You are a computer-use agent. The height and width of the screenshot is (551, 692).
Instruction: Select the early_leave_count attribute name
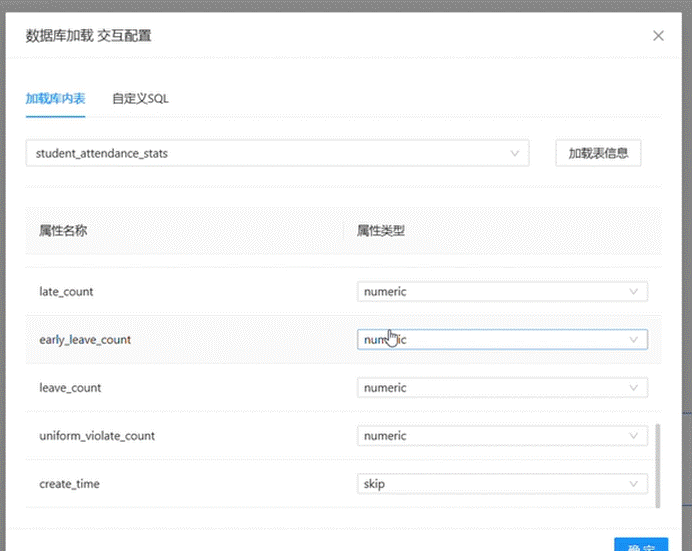[85, 340]
